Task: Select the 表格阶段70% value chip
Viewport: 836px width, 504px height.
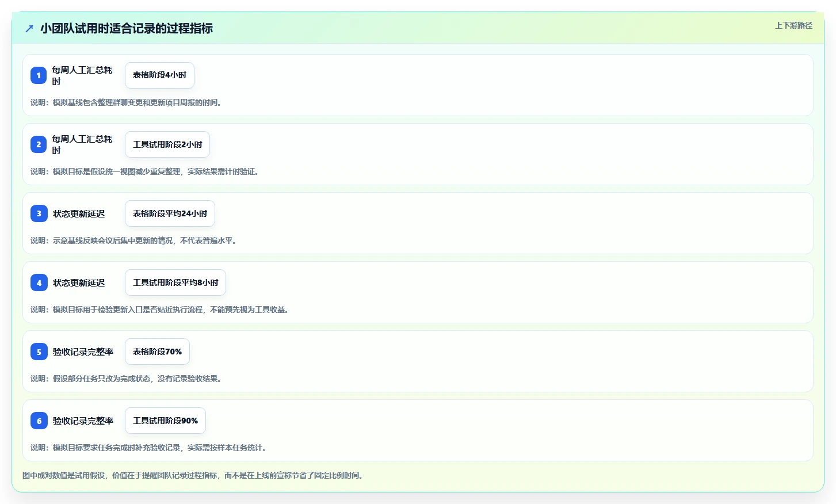Action: tap(157, 352)
